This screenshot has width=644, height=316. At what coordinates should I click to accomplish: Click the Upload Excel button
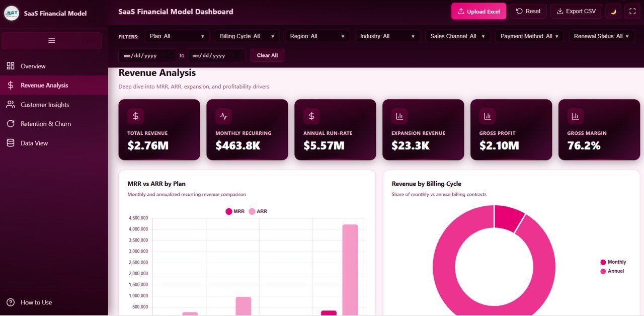coord(478,11)
